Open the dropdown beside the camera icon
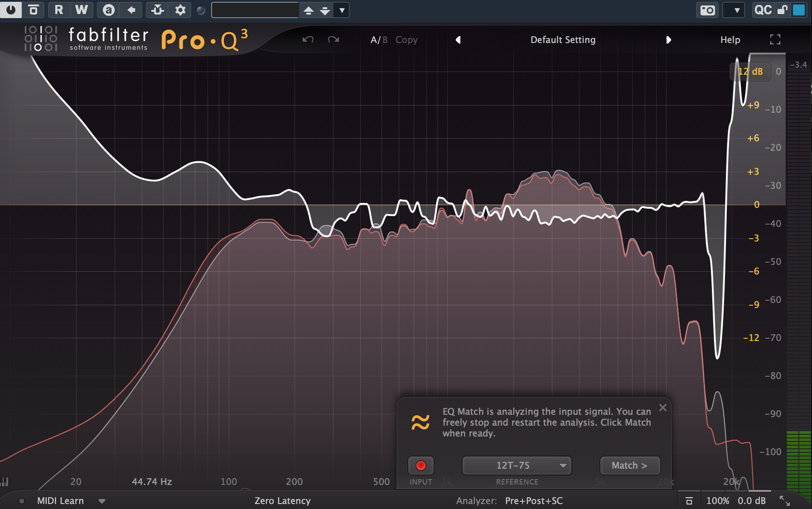 [734, 10]
